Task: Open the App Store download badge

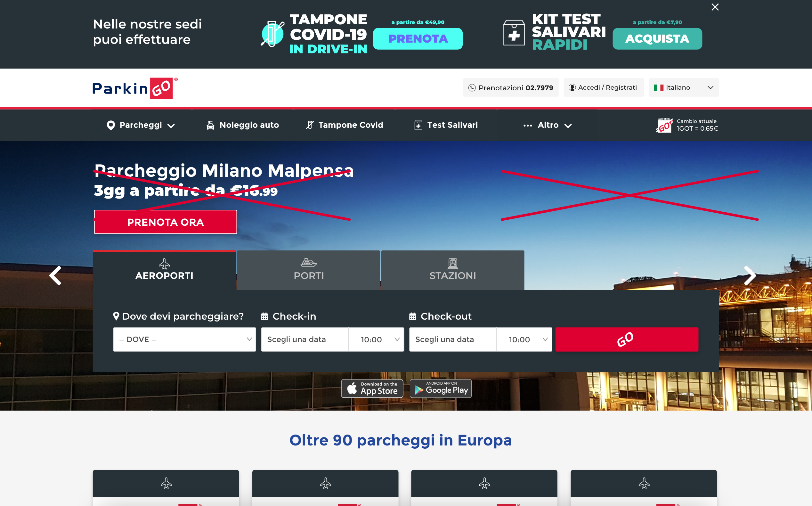Action: click(372, 388)
